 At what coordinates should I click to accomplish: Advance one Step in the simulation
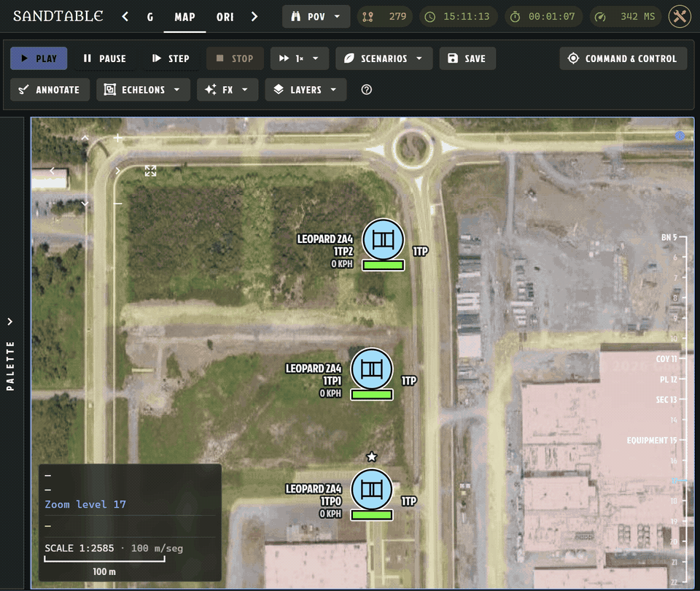click(x=171, y=58)
